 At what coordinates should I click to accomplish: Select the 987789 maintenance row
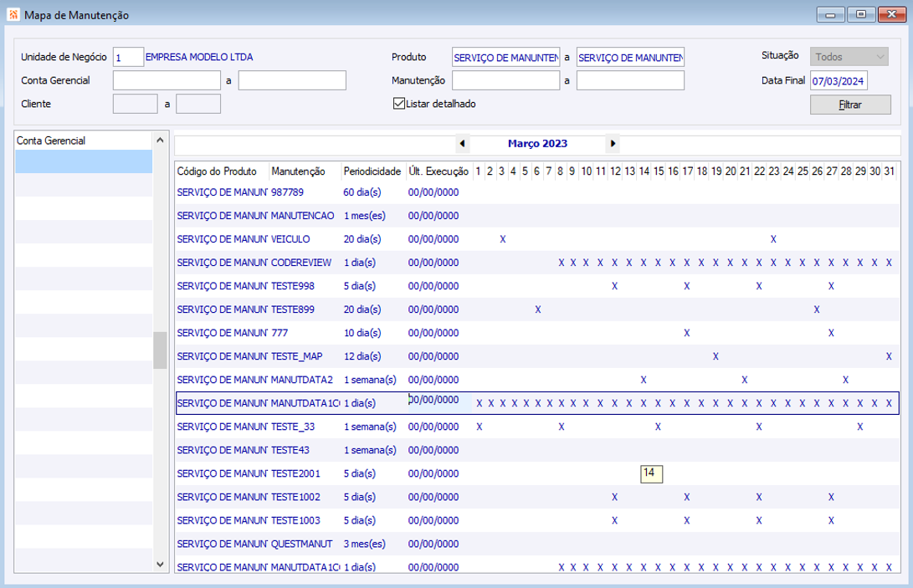[537, 192]
